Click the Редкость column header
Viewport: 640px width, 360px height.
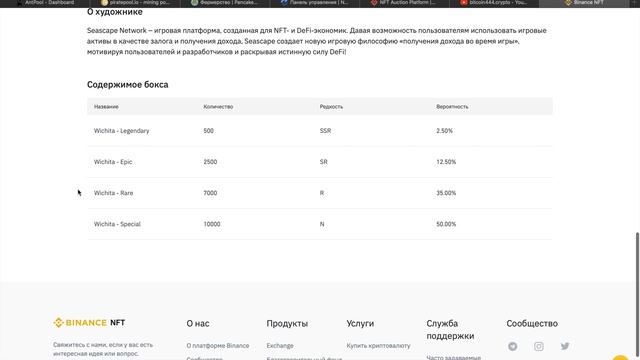tap(331, 107)
